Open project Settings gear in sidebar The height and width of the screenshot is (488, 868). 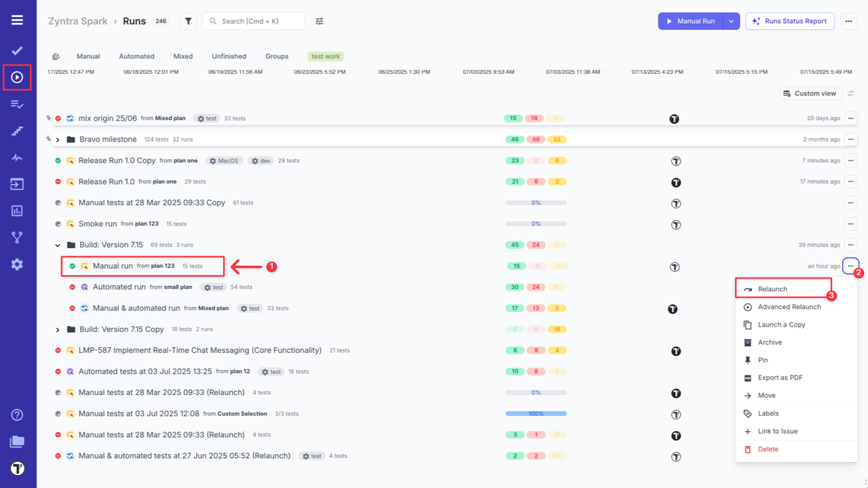pyautogui.click(x=17, y=264)
